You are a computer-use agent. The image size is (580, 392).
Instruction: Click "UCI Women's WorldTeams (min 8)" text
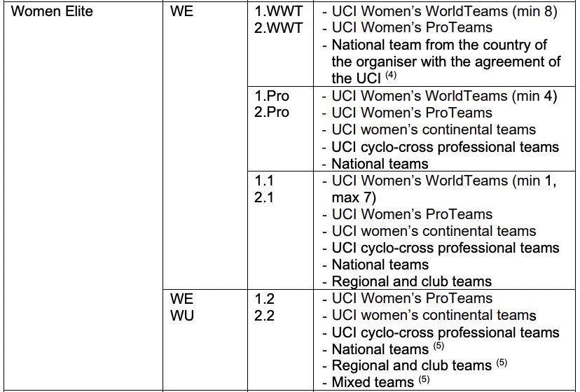coord(444,11)
